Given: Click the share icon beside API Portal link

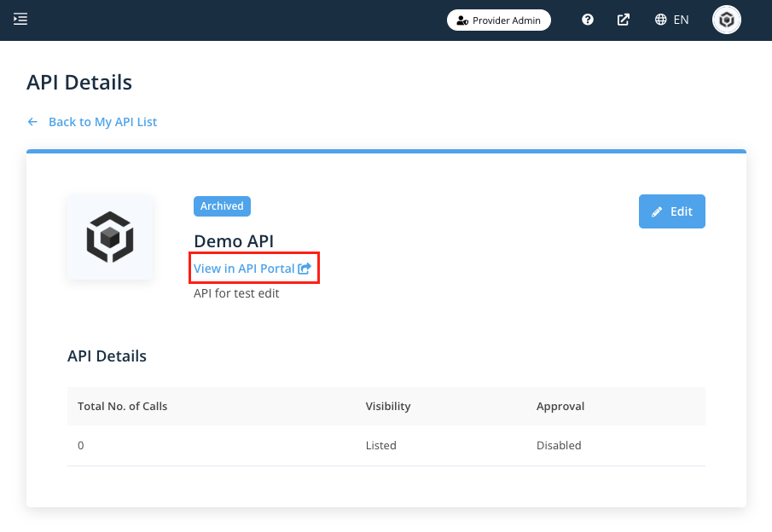Looking at the screenshot, I should (305, 269).
